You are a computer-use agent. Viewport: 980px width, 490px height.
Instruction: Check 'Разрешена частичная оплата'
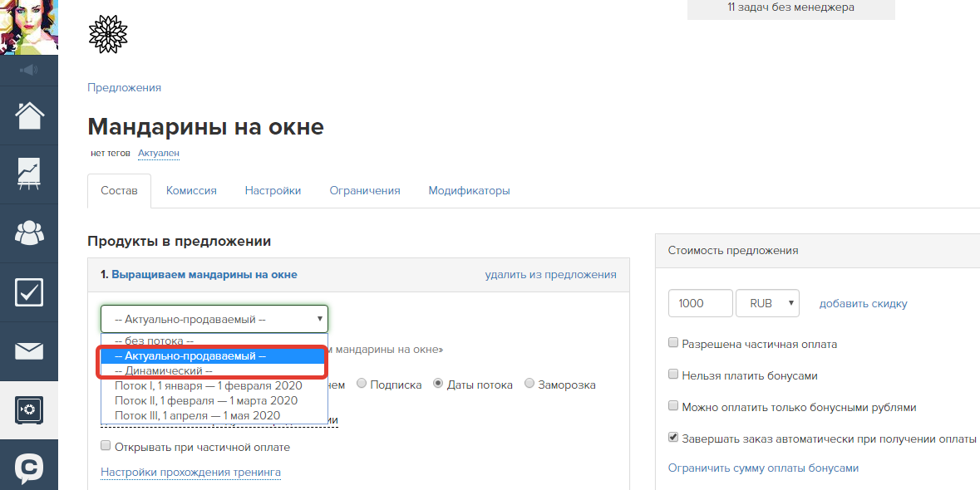tap(673, 343)
